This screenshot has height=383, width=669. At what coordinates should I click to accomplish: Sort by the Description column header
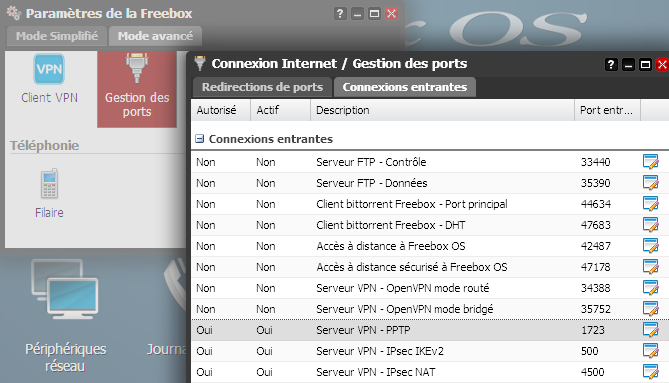point(442,110)
